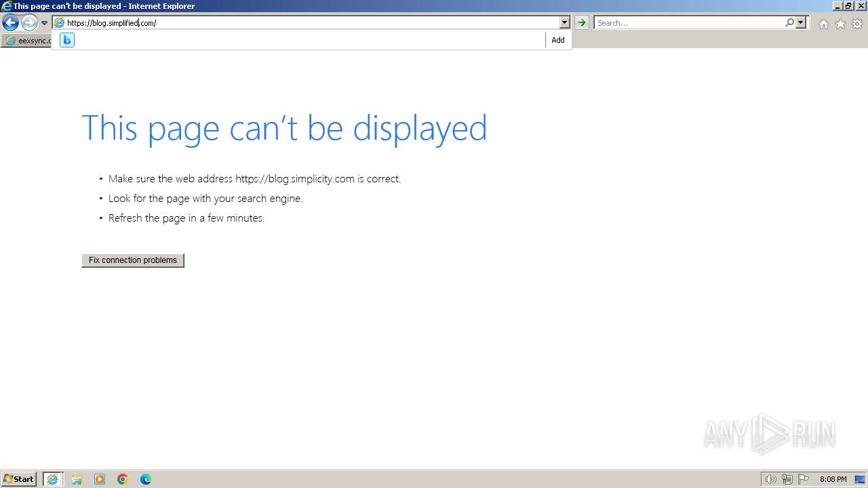Minimize the Internet Explorer window
The image size is (868, 488).
click(838, 6)
